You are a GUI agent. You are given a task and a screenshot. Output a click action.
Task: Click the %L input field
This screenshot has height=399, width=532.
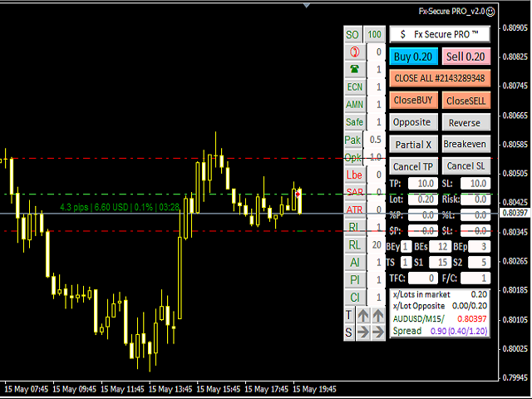click(x=475, y=215)
